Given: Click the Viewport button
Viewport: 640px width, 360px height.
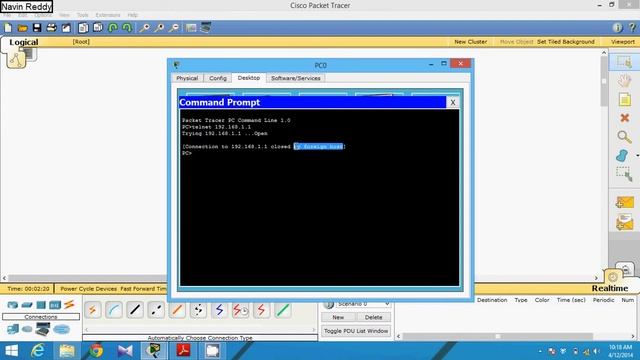Looking at the screenshot, I should 623,42.
